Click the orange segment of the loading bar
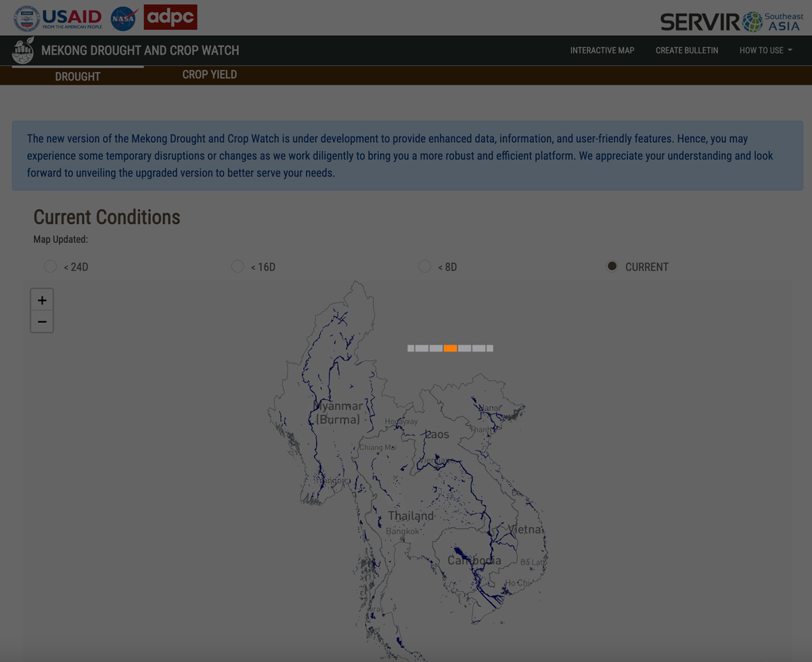Viewport: 812px width, 662px height. (450, 348)
